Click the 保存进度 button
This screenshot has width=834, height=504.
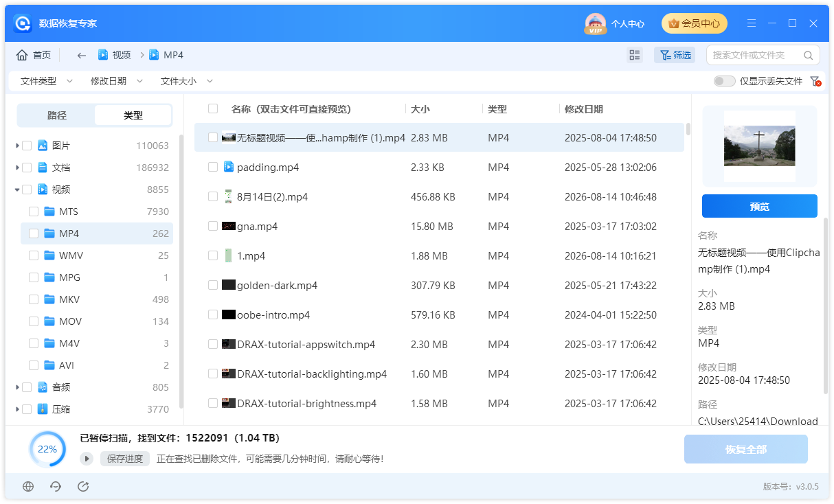(125, 459)
